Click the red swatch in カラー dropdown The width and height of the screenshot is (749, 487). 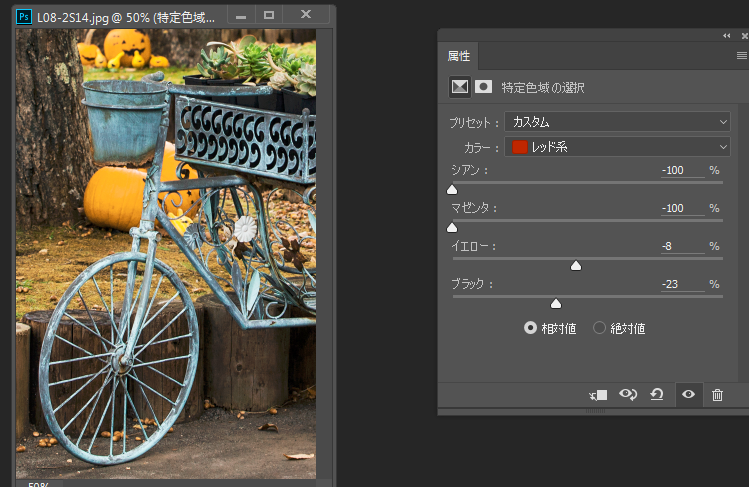pos(519,147)
